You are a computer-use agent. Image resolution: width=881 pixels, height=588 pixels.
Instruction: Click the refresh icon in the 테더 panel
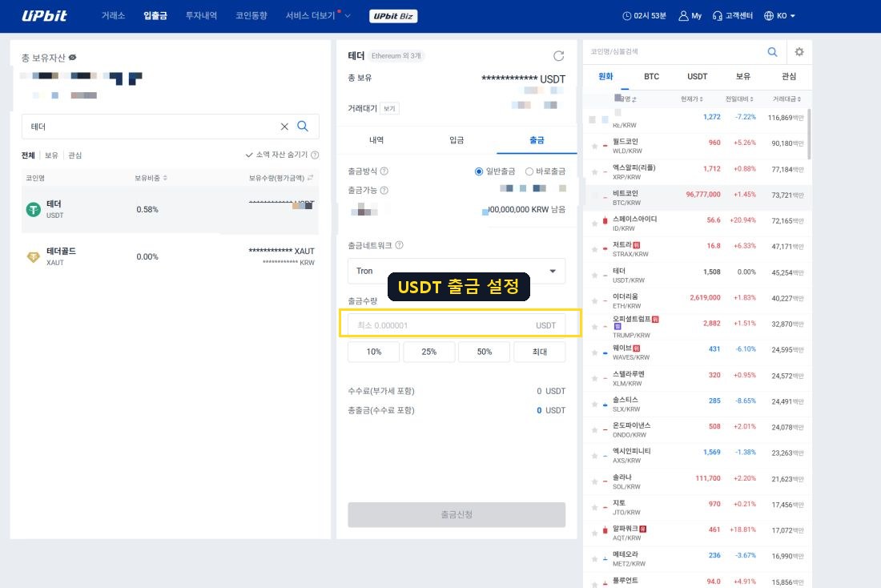pyautogui.click(x=558, y=55)
